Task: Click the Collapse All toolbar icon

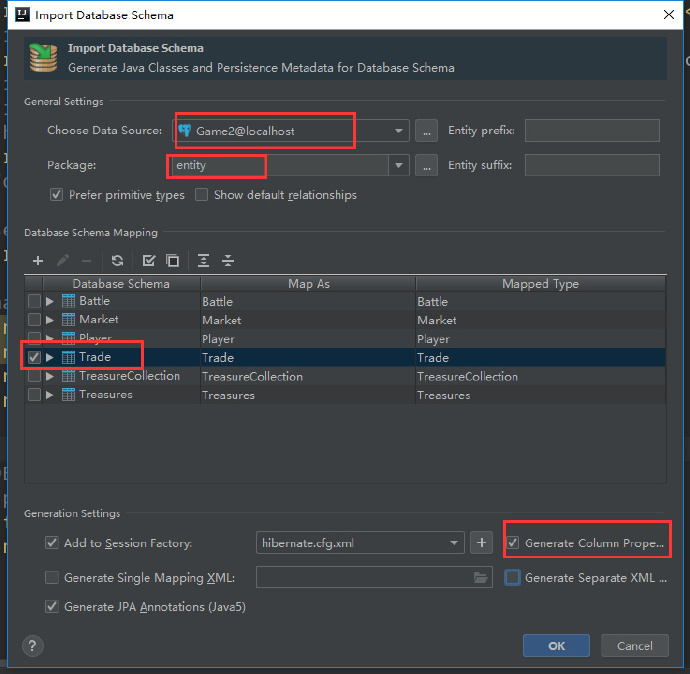Action: tap(228, 261)
